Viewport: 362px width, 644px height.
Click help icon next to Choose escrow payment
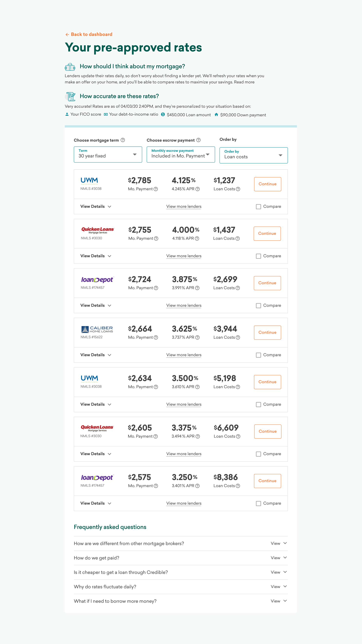point(198,140)
